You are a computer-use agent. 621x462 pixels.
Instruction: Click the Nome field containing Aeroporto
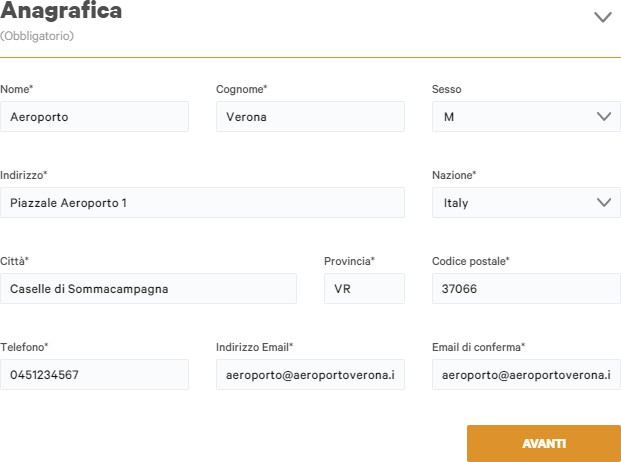coord(94,116)
